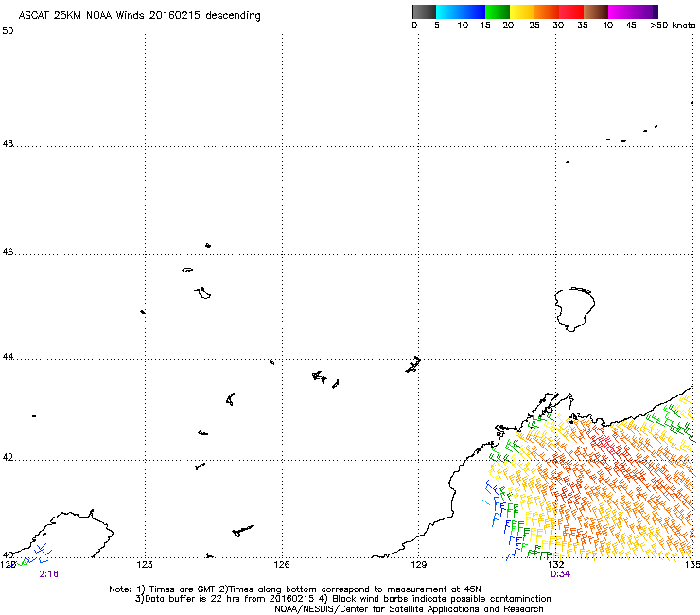Click the longitude label 123
Viewport: 700px width, 615px height.
point(145,565)
